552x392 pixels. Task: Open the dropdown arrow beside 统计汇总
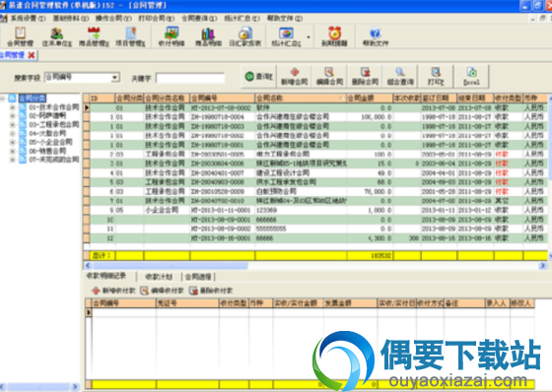click(x=309, y=37)
